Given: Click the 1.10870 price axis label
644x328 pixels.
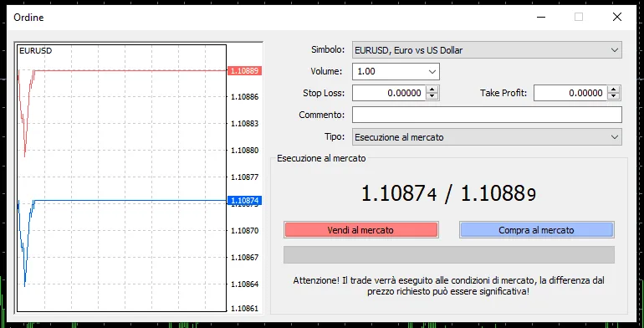Looking at the screenshot, I should click(245, 231).
